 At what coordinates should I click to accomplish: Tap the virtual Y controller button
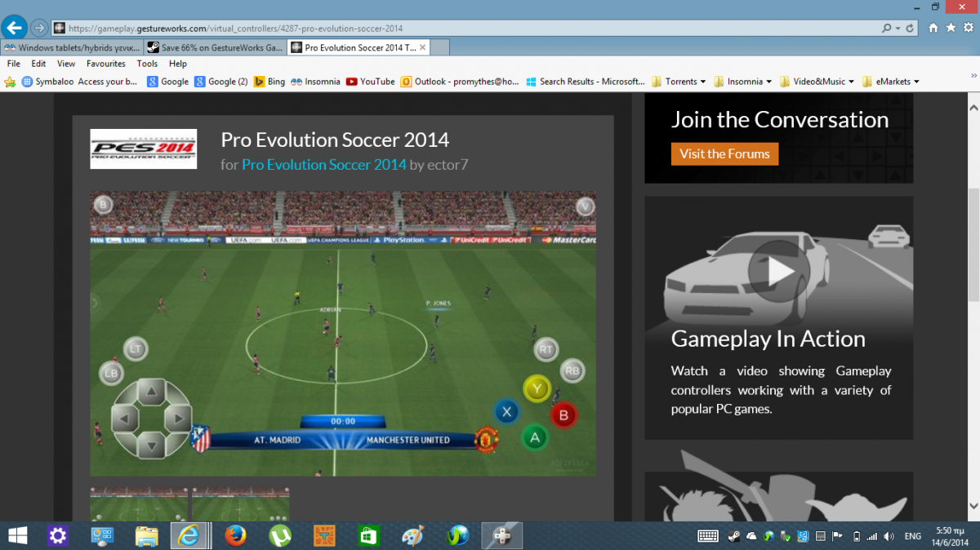click(537, 388)
